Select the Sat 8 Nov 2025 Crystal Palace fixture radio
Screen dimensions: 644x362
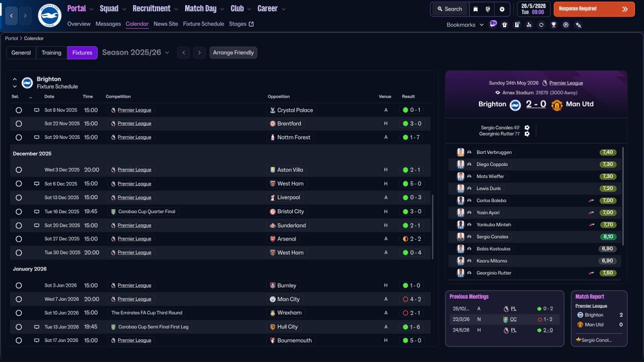(x=19, y=110)
